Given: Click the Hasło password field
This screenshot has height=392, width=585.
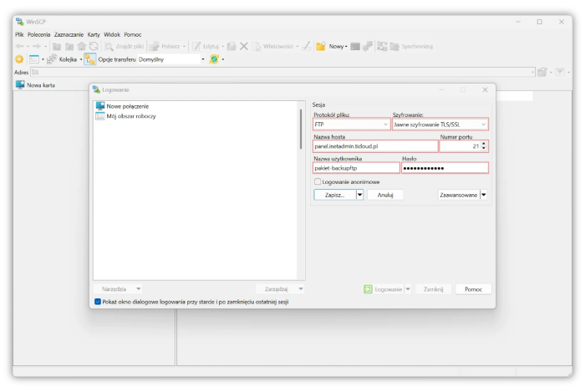Looking at the screenshot, I should pos(445,168).
